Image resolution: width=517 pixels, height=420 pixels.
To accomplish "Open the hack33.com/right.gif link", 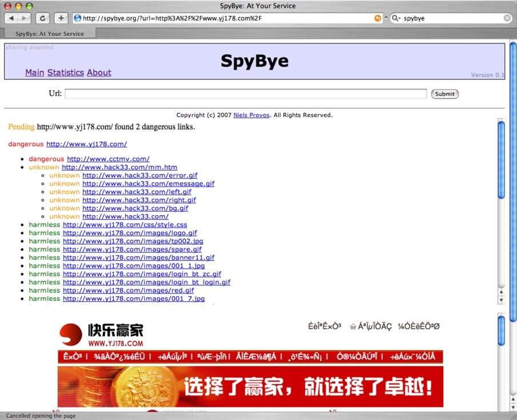I will [x=139, y=200].
